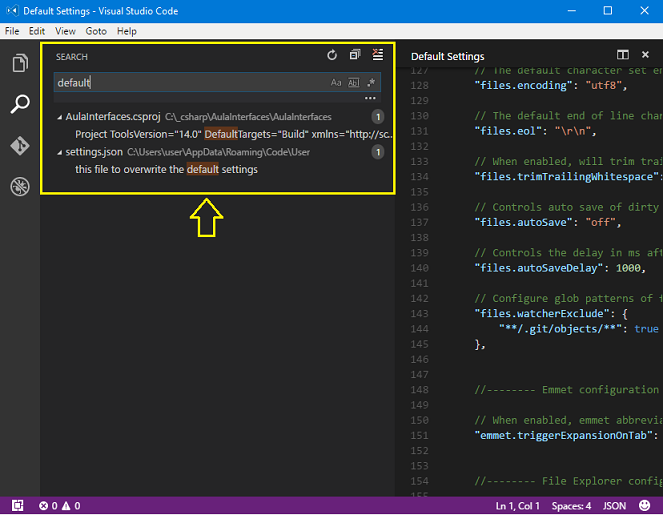Collapse all search results
The image size is (663, 515).
point(355,55)
